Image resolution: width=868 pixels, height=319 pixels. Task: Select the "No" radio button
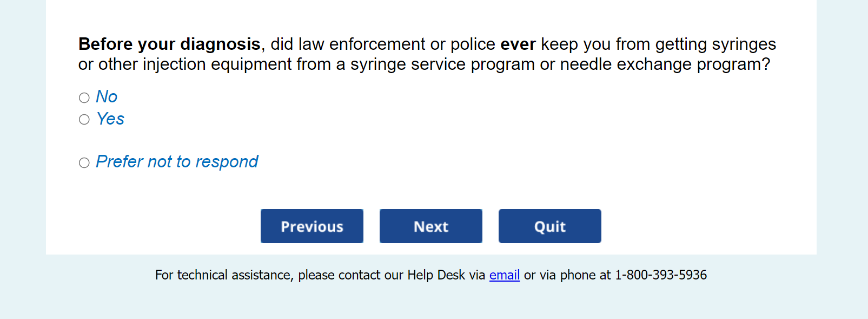84,97
